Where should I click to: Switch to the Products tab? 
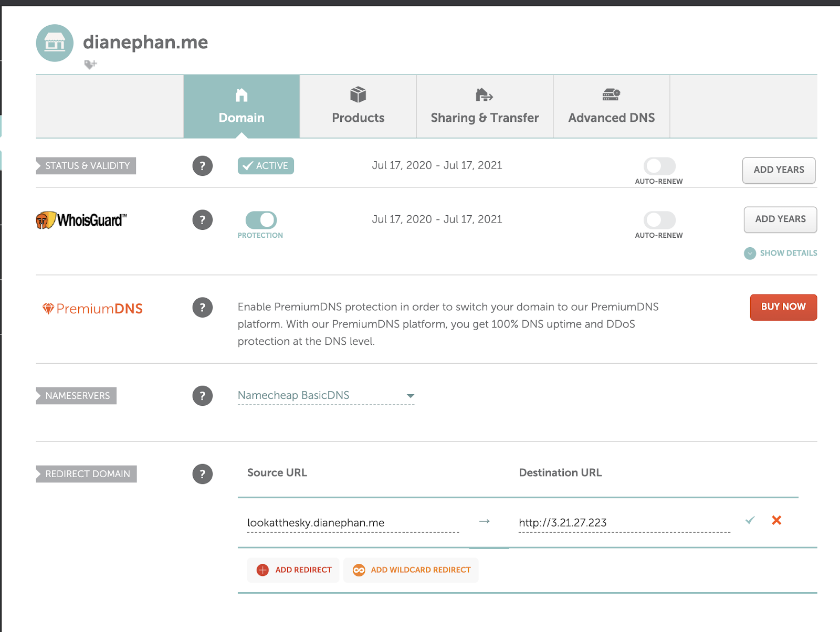tap(358, 107)
